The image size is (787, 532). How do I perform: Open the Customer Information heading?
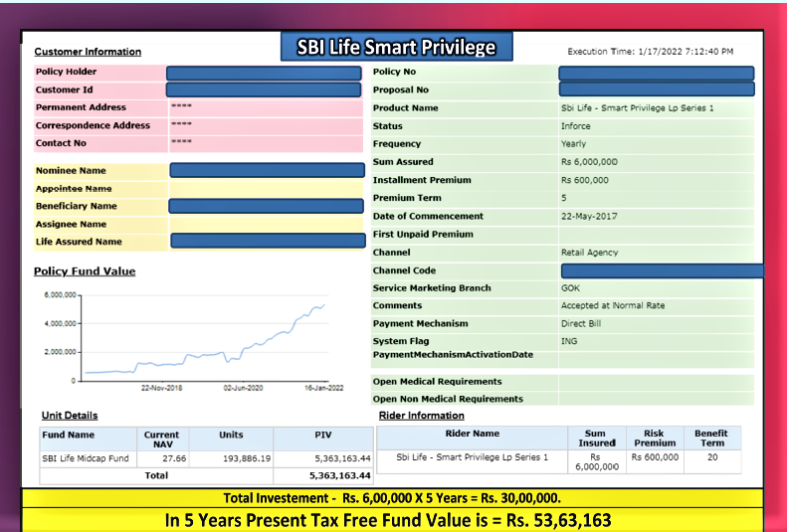[x=88, y=52]
